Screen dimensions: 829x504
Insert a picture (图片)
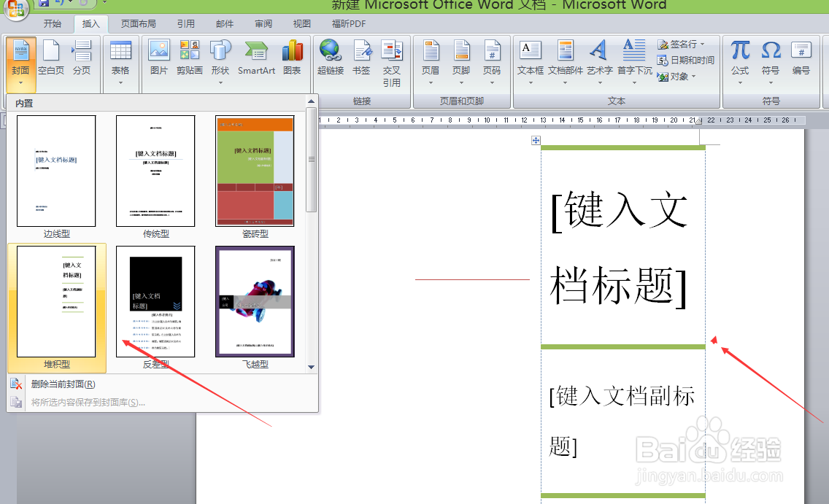point(158,58)
